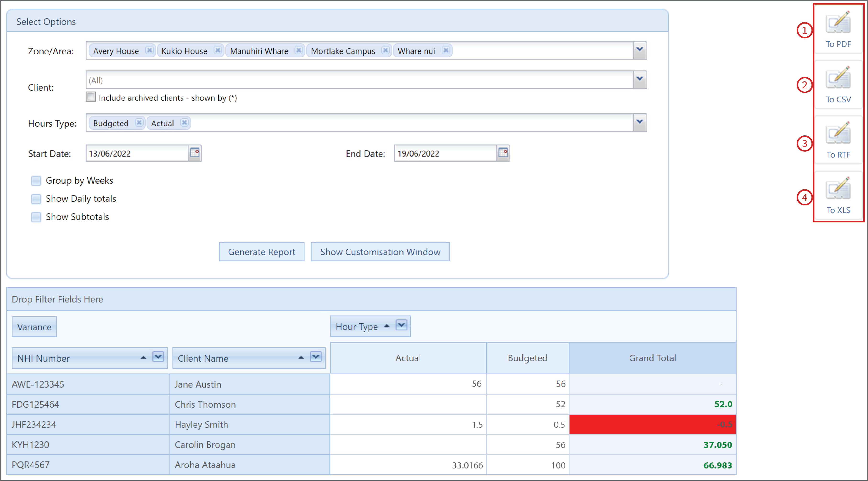Export the report to PDF

tap(838, 30)
